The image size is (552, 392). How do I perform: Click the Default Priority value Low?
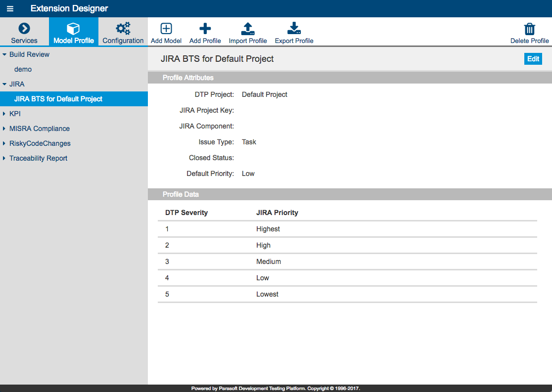[248, 174]
